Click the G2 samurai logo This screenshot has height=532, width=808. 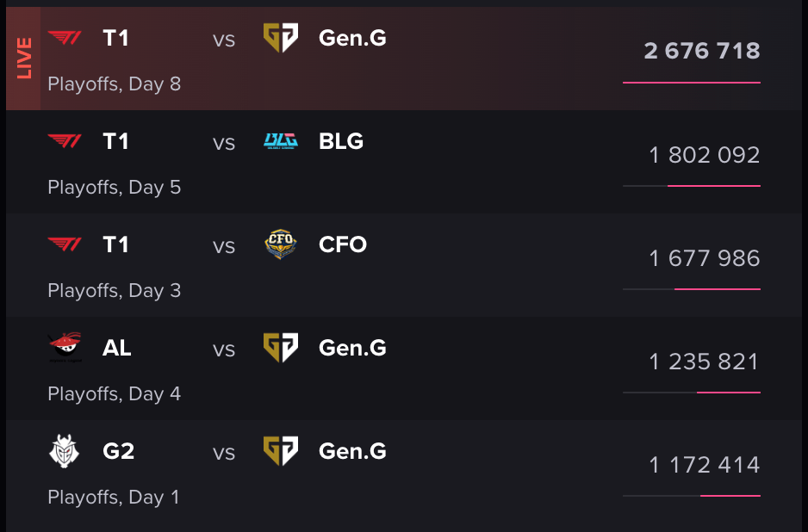click(65, 451)
